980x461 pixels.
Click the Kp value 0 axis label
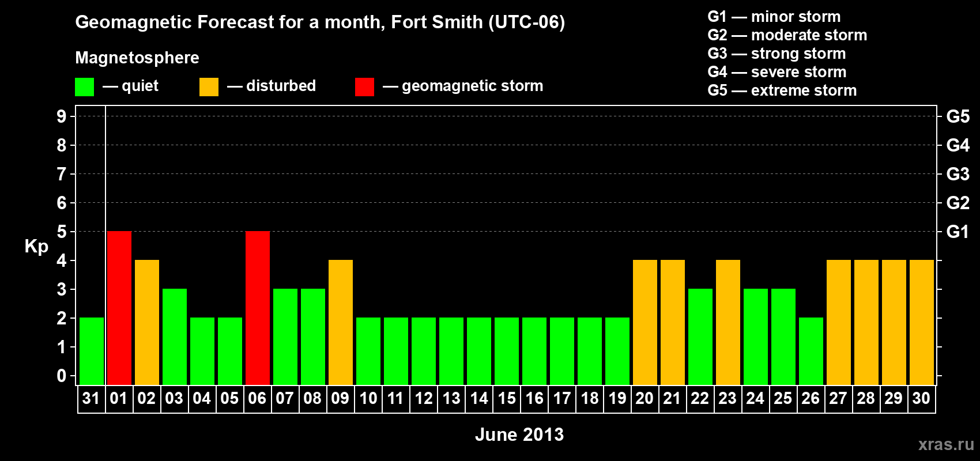(x=62, y=376)
